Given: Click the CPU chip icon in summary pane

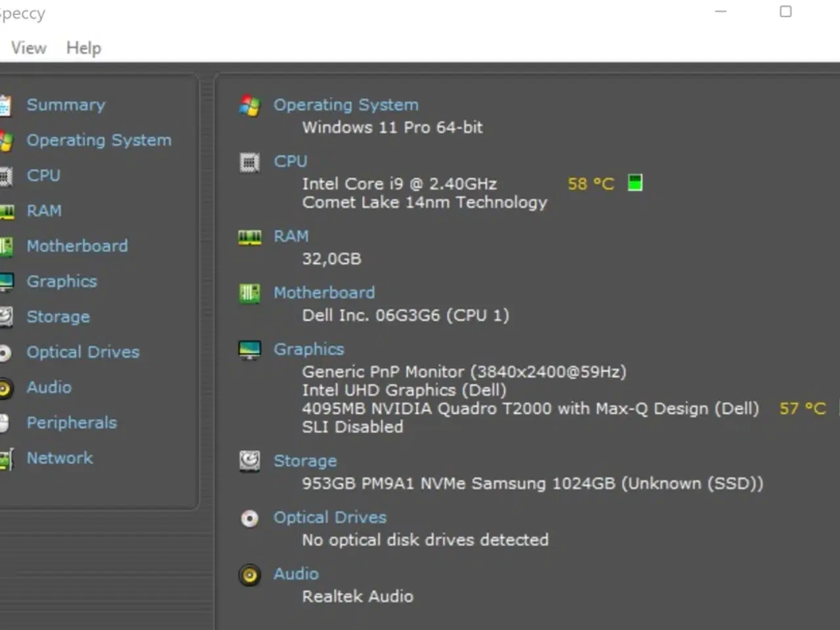Looking at the screenshot, I should [249, 162].
